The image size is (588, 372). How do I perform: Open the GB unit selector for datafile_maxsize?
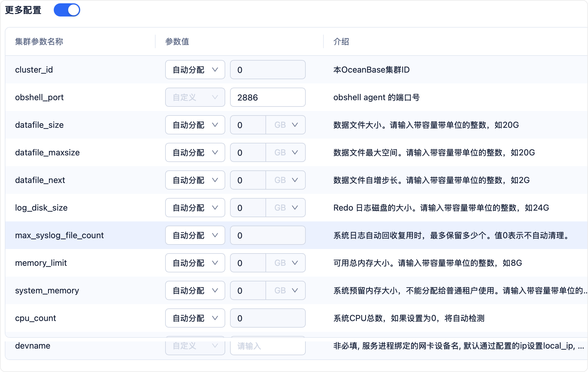pos(285,152)
